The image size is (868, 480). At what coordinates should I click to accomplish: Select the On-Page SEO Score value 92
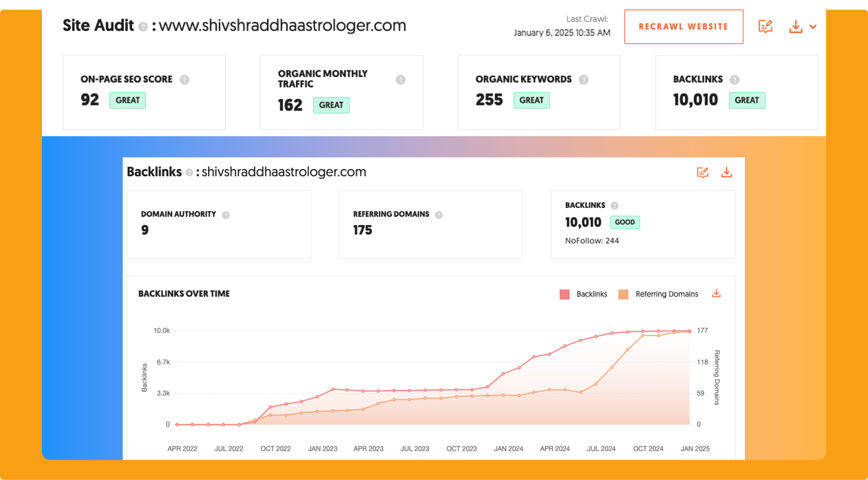(x=90, y=100)
